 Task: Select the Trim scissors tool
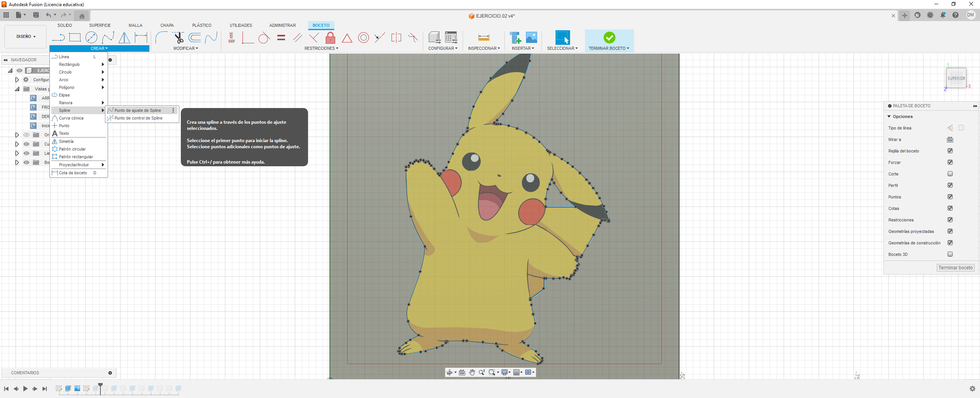click(178, 38)
